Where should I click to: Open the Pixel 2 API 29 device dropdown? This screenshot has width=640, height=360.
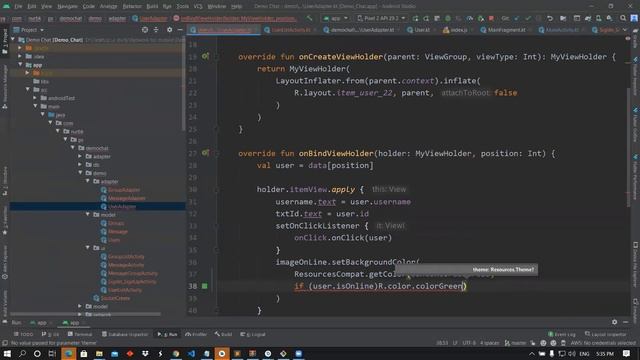point(381,18)
